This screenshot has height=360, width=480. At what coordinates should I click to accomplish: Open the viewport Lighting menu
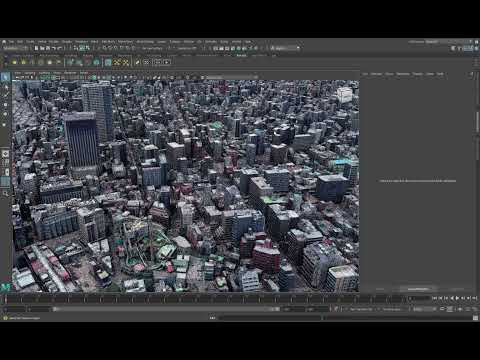tap(44, 73)
